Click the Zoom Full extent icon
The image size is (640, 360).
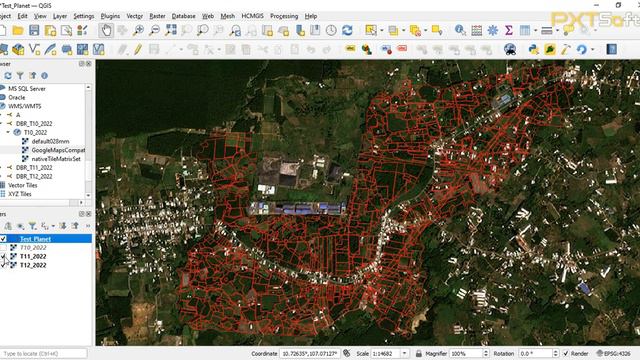pyautogui.click(x=171, y=31)
